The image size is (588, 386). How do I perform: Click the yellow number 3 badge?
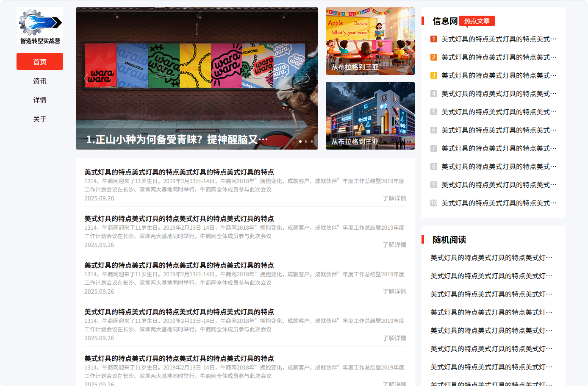click(x=433, y=75)
